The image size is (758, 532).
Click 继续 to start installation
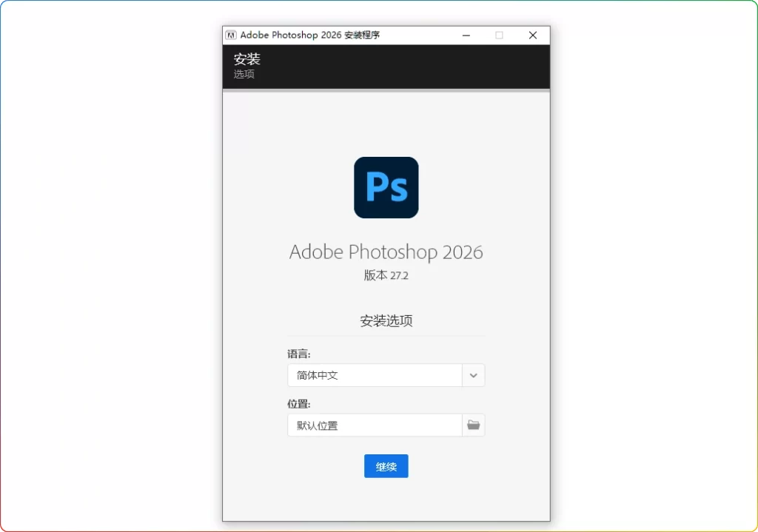(x=386, y=466)
